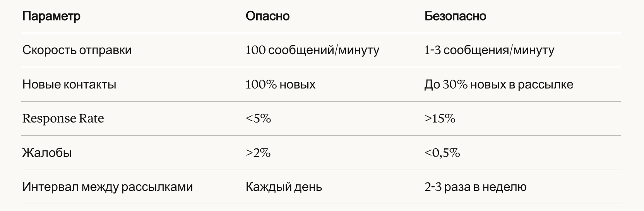Viewport: 644px width, 211px height.
Task: Select the Интервал между рассылками label
Action: [108, 187]
